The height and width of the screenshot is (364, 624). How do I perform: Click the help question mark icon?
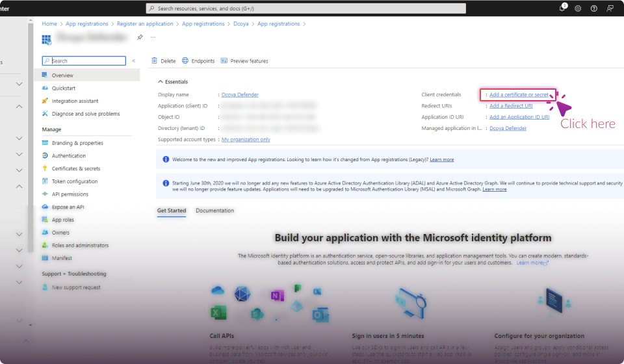click(593, 8)
